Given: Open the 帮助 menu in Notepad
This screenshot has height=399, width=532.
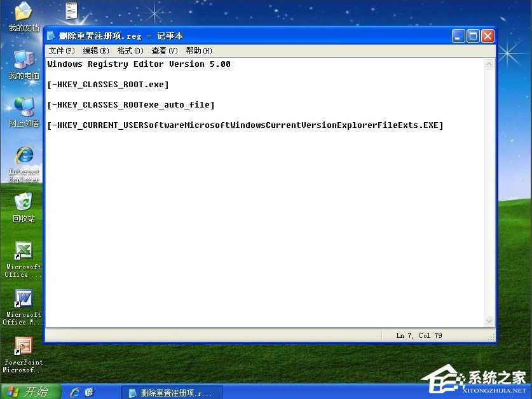Looking at the screenshot, I should click(x=198, y=50).
